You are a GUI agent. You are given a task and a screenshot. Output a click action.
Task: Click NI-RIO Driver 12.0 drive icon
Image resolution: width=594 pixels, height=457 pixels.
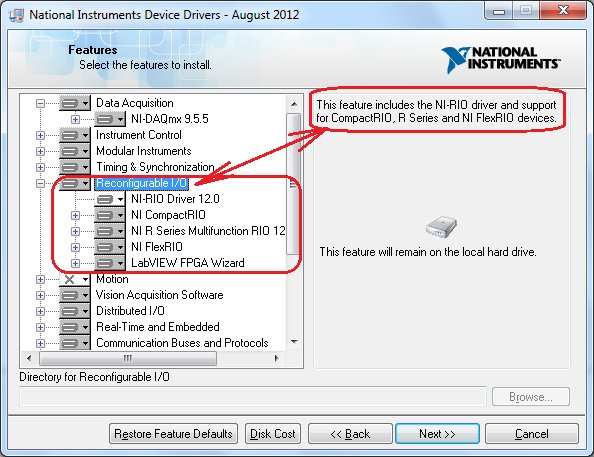pyautogui.click(x=110, y=199)
